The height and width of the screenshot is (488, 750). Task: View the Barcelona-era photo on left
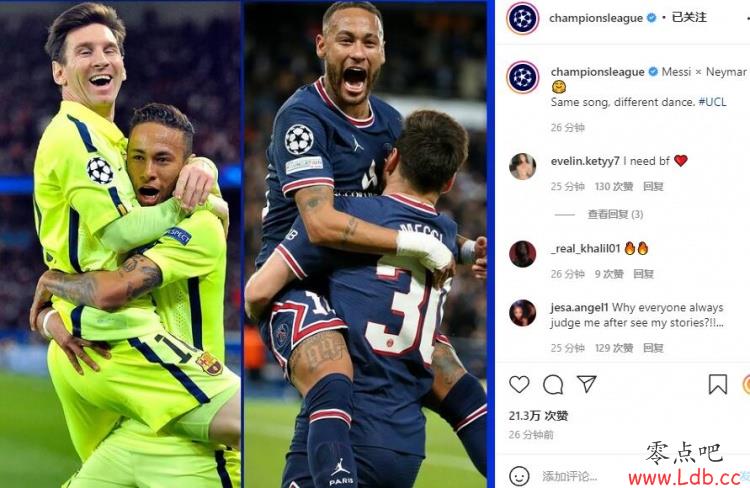click(120, 245)
